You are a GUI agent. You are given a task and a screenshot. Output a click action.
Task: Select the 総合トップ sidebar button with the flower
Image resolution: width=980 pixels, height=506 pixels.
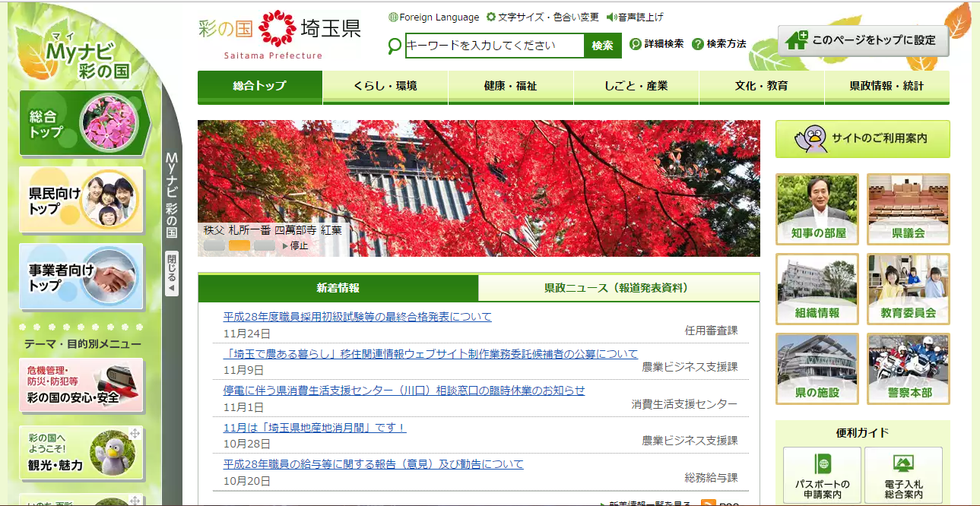coord(84,123)
